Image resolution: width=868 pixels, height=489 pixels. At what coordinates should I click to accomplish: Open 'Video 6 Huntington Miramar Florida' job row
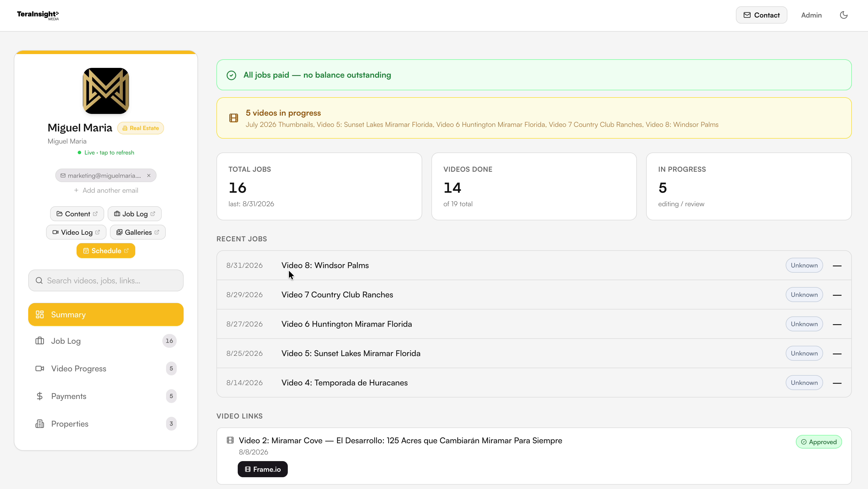pos(534,324)
